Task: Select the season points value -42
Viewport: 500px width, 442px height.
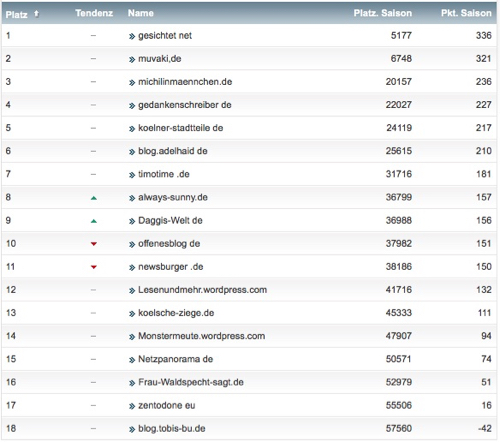Action: (485, 428)
